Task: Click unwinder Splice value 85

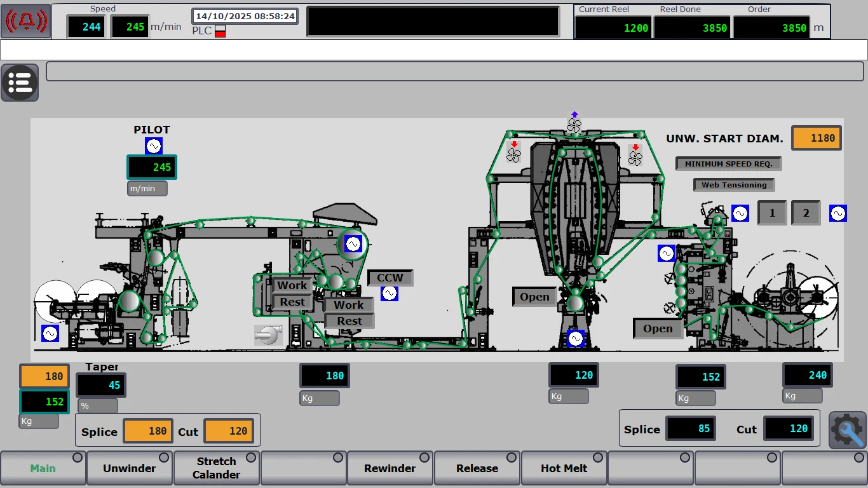Action: coord(691,428)
